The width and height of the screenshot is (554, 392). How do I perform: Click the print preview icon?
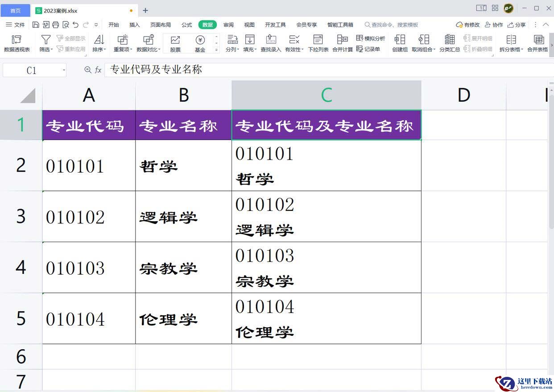pos(66,25)
